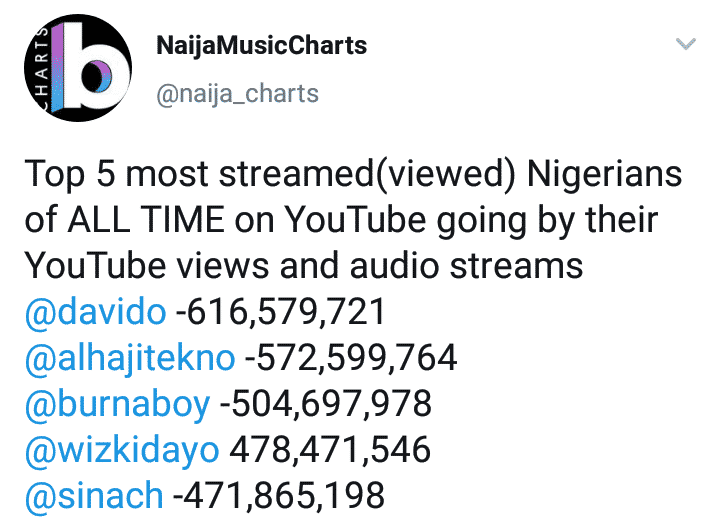Visit the @alhajitekno profile mention
Image resolution: width=720 pixels, height=526 pixels.
click(x=130, y=357)
